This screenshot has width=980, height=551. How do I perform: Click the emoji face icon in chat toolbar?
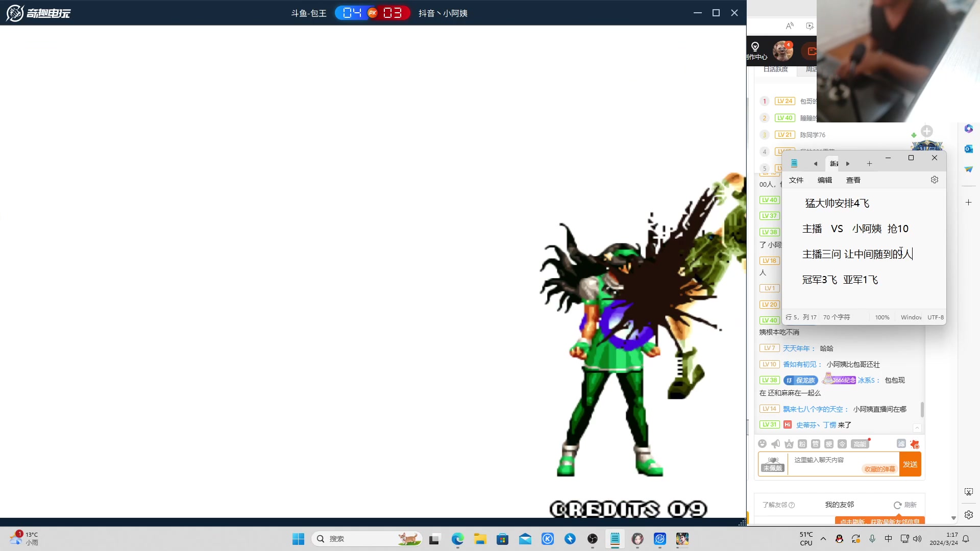coord(763,444)
